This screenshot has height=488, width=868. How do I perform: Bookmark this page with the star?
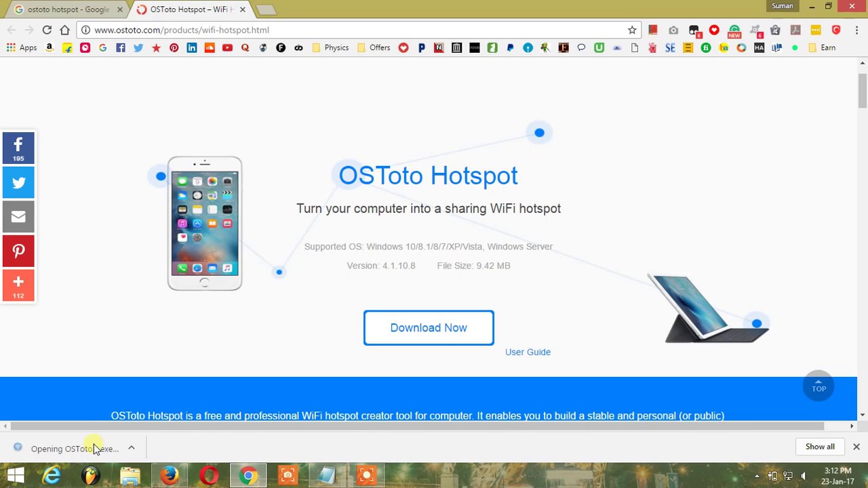click(x=632, y=30)
